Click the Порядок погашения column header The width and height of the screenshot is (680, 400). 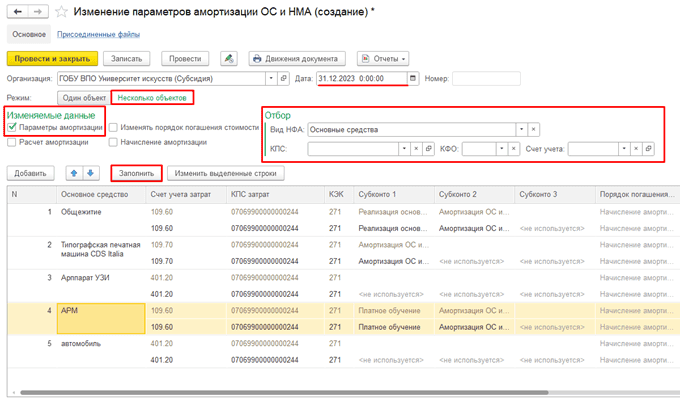[638, 194]
